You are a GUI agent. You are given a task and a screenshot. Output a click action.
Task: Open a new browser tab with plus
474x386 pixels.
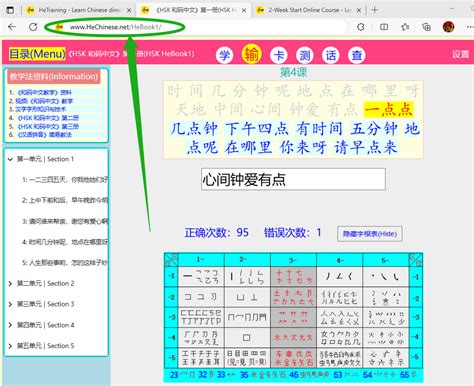[x=374, y=10]
